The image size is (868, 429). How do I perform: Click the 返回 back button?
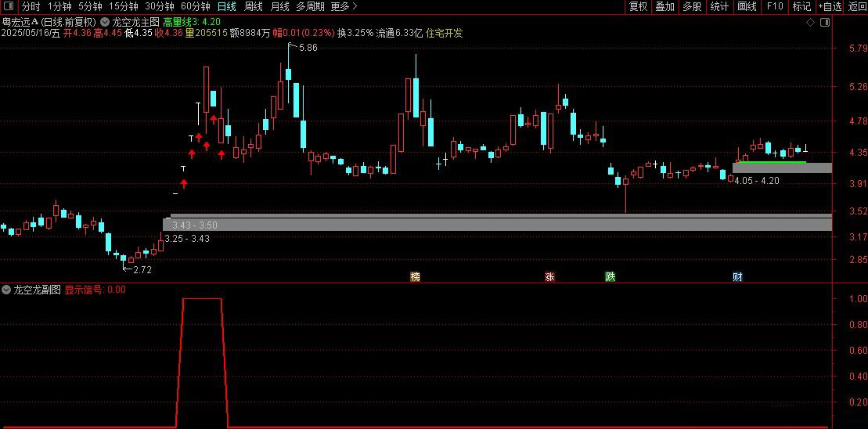coord(857,6)
